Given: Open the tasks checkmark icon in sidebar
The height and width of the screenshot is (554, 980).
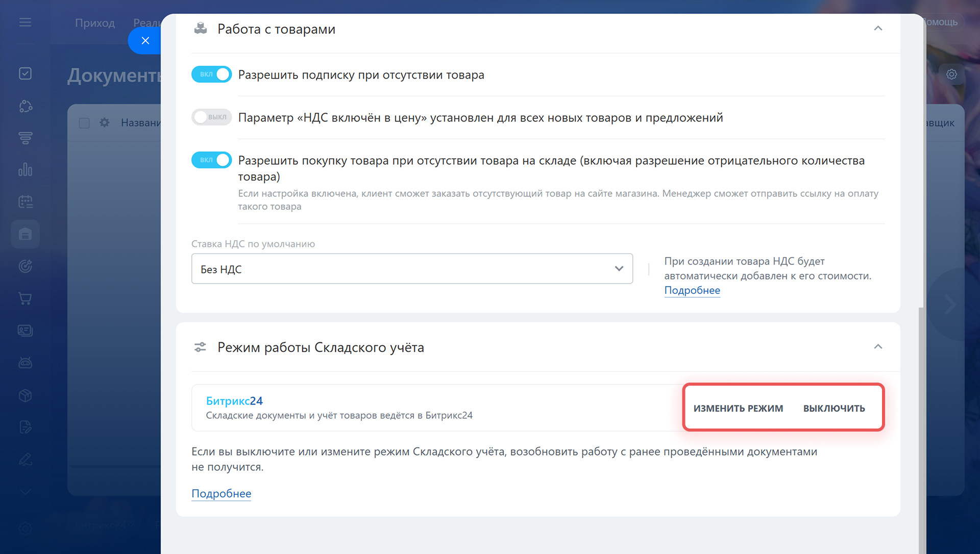Looking at the screenshot, I should [x=25, y=74].
